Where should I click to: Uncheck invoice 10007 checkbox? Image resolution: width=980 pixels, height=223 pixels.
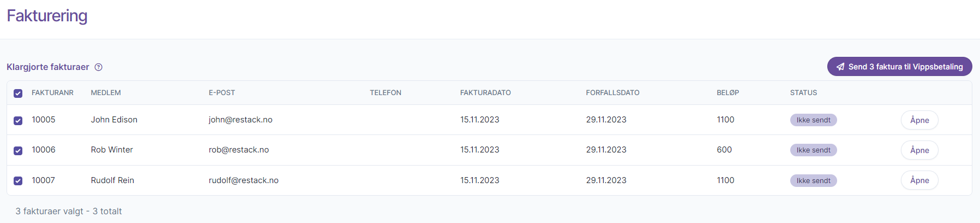pos(18,181)
